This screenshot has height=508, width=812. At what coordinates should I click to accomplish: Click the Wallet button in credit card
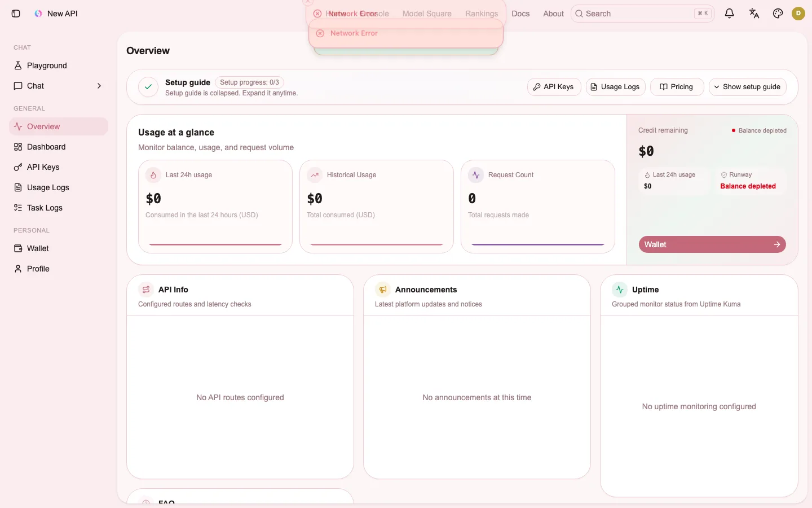[x=712, y=244]
